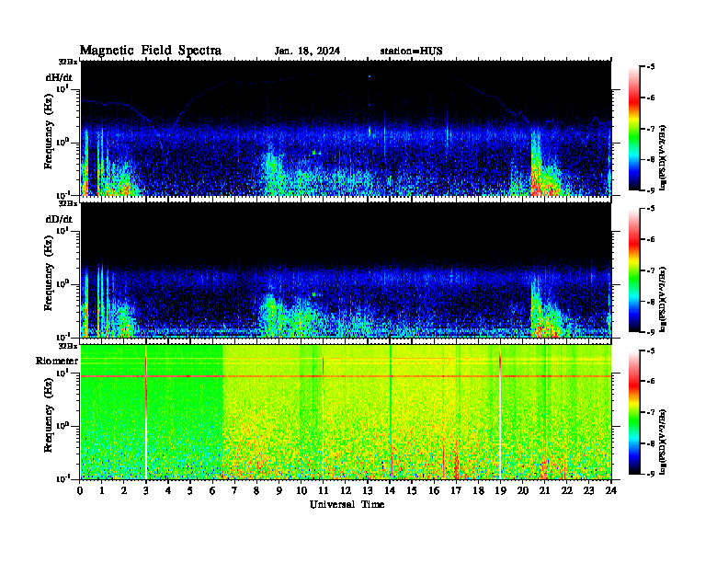Click the -7 tick on the dD/dt colorbar

[x=651, y=270]
